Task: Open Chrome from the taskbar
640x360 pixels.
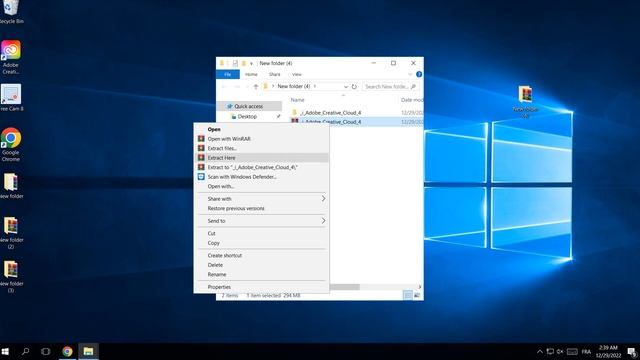Action: tap(67, 351)
